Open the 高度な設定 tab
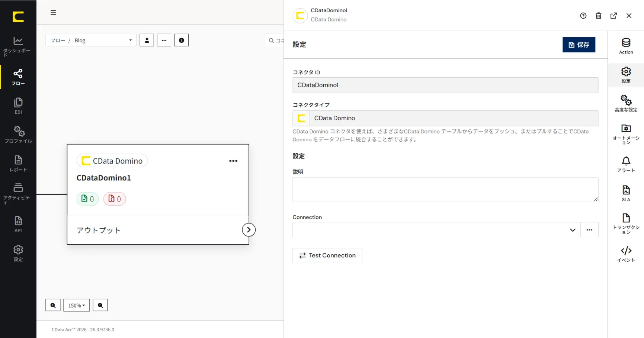 click(626, 103)
